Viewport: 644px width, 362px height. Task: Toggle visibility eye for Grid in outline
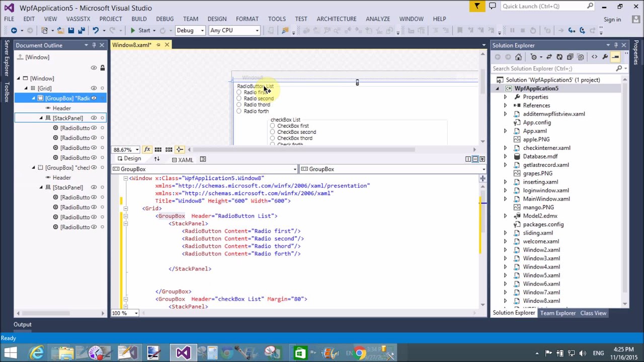(94, 88)
